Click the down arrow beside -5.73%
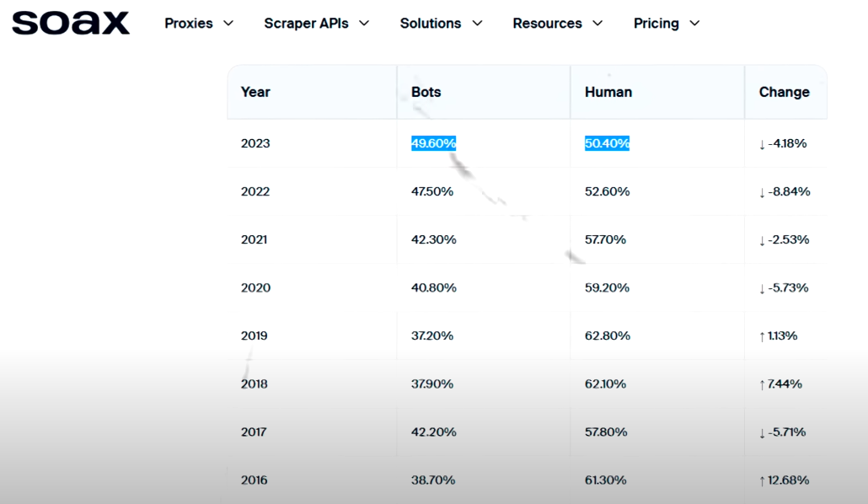The image size is (868, 504). (762, 288)
